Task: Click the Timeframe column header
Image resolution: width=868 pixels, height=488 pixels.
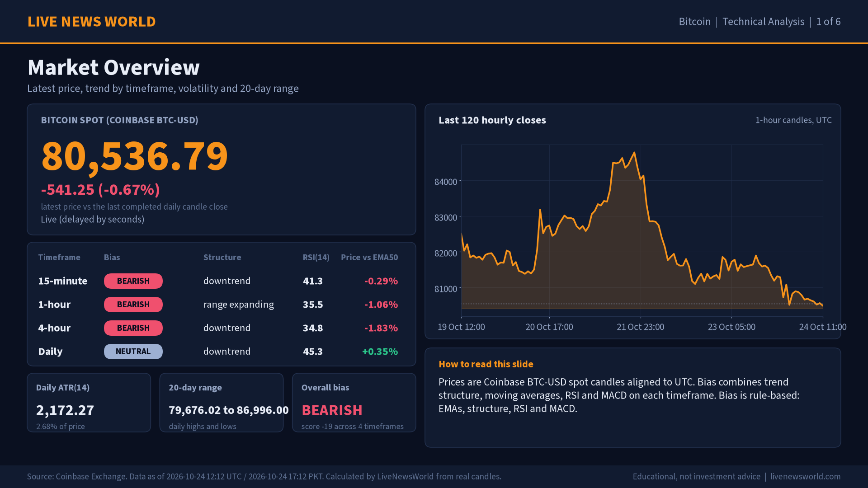Action: tap(59, 258)
